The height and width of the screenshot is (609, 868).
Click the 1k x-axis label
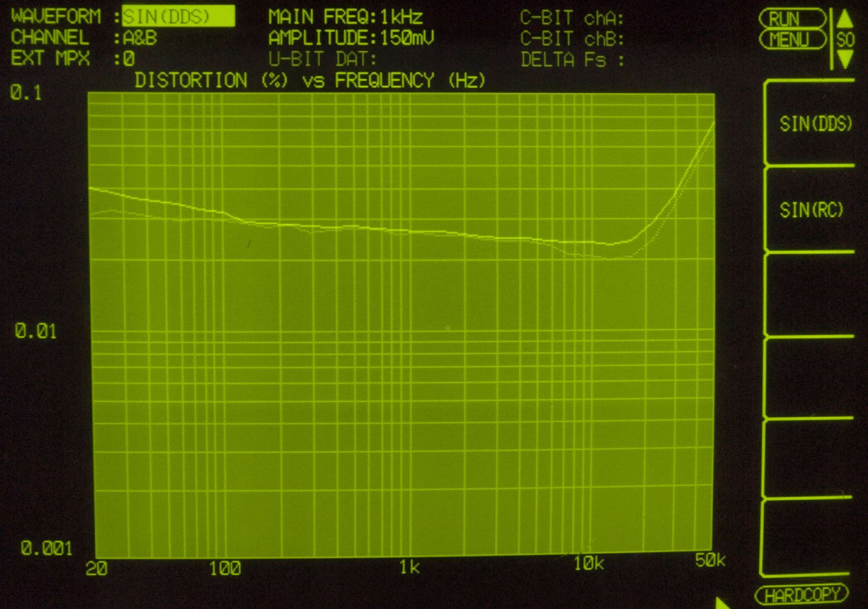coord(409,567)
